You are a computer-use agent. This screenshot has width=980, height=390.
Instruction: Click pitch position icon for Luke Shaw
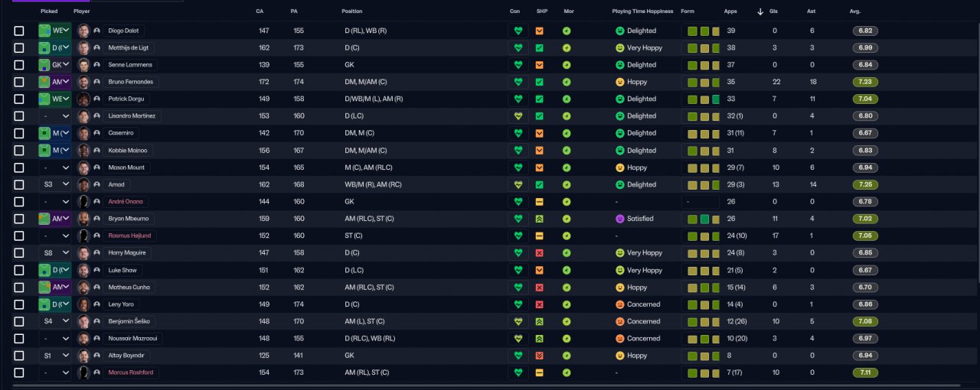[44, 270]
